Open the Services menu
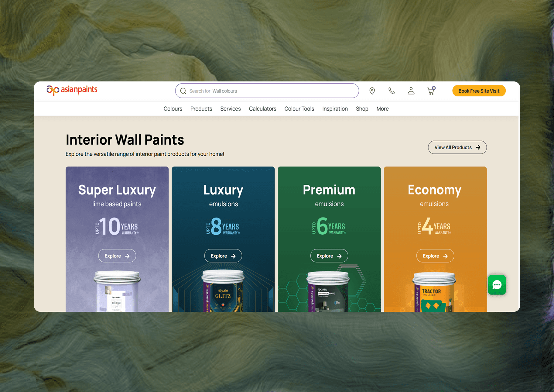The height and width of the screenshot is (392, 554). tap(231, 109)
